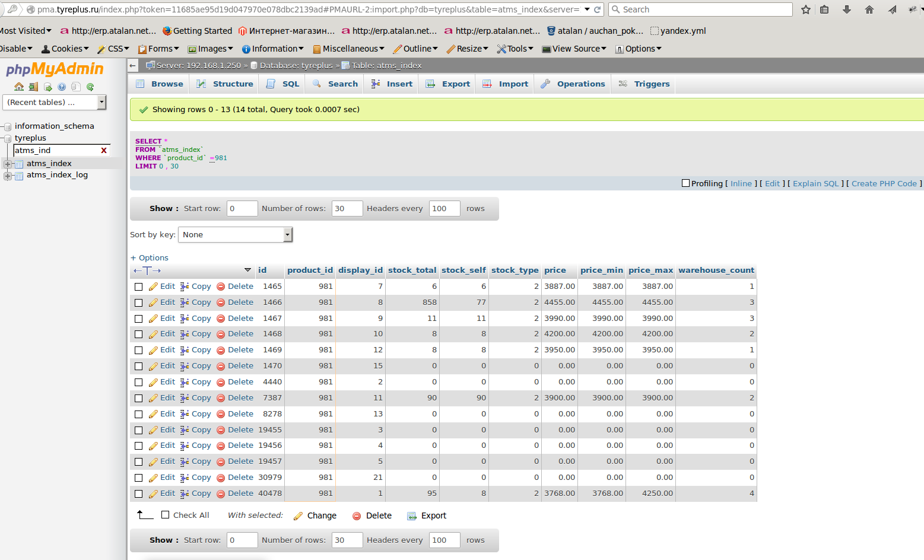Click the pencil Edit icon for row 1465
The height and width of the screenshot is (560, 924).
(x=153, y=287)
